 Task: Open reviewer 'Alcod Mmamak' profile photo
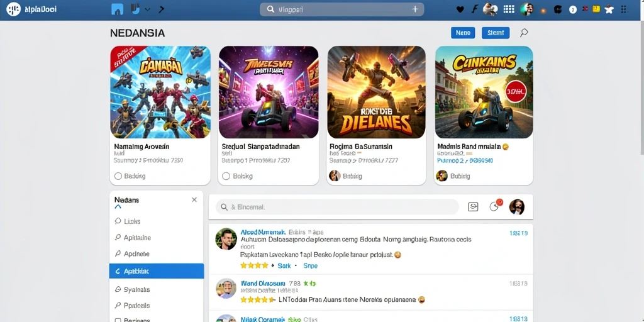[x=226, y=239]
